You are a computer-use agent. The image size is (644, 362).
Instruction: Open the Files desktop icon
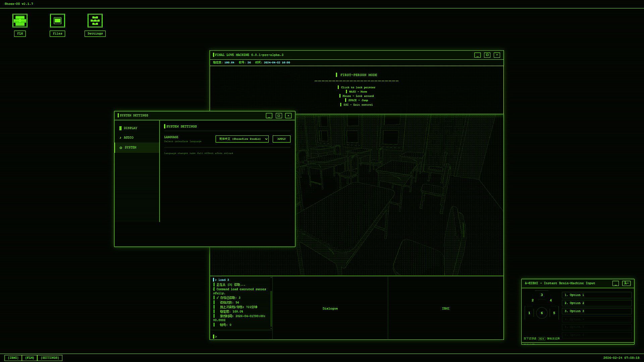pos(57,21)
